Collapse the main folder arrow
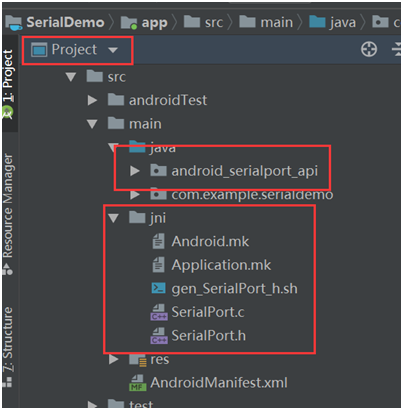 tap(92, 124)
